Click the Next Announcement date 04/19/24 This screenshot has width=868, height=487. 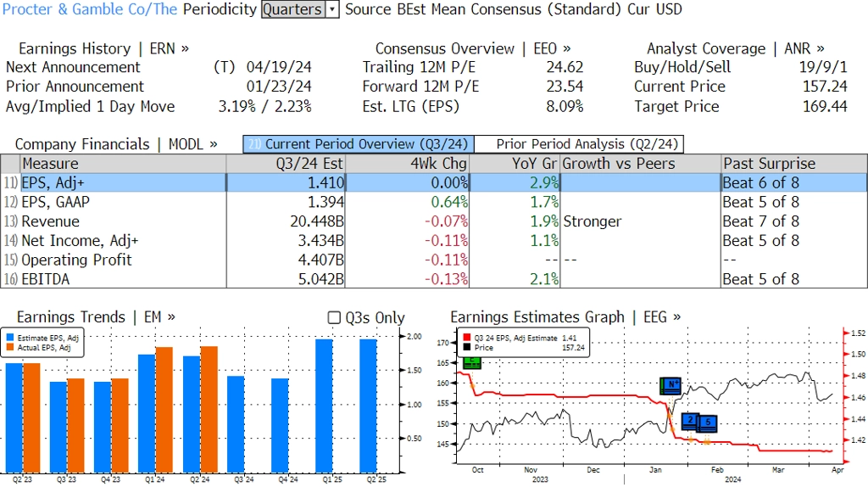click(279, 67)
